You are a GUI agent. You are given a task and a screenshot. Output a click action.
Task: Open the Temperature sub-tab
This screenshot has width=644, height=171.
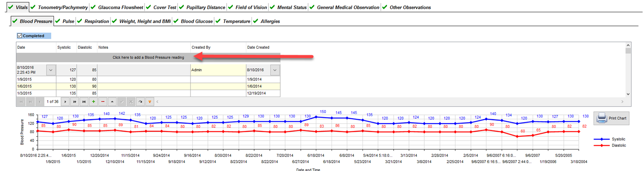point(233,21)
